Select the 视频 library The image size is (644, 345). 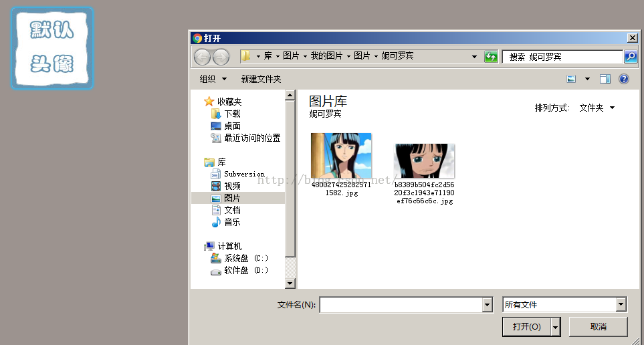tap(233, 186)
